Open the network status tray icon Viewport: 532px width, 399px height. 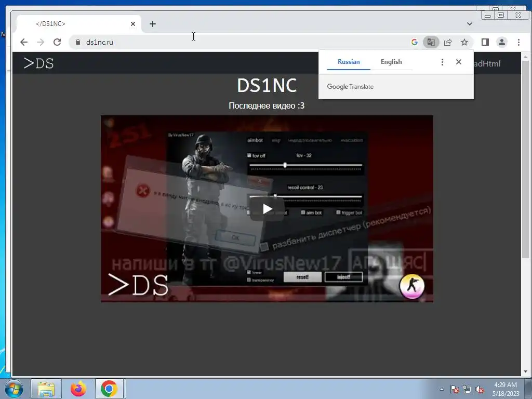pos(467,389)
